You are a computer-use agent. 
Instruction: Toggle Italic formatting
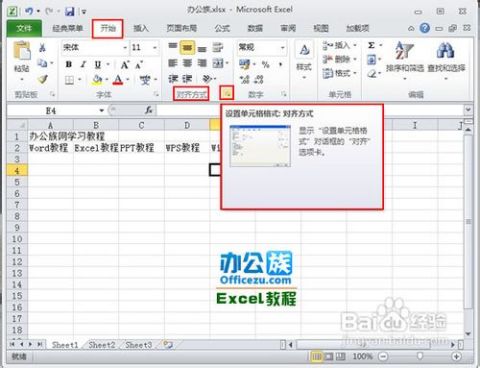pos(83,64)
